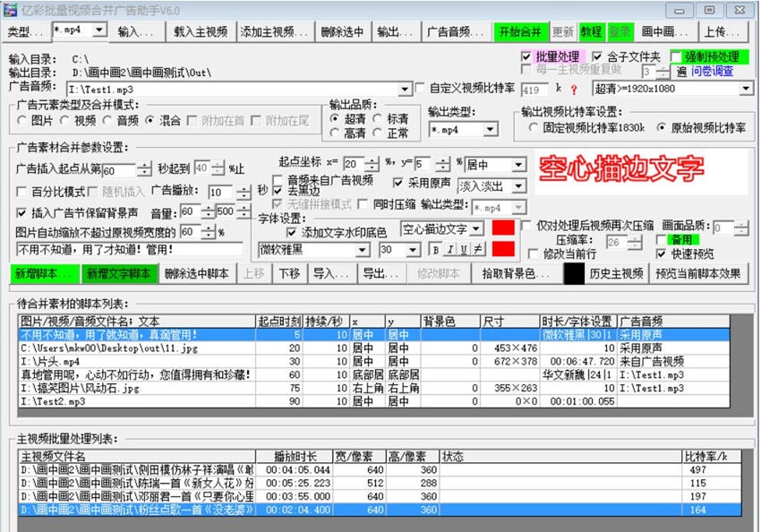
Task: Open the 问卷调查 link
Action: click(x=713, y=72)
